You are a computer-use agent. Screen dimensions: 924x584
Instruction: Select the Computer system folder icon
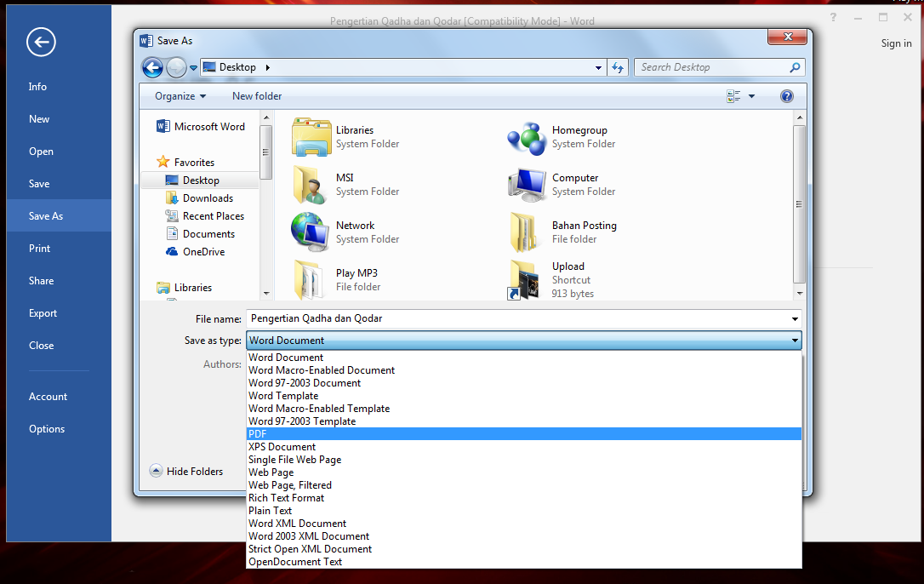527,185
